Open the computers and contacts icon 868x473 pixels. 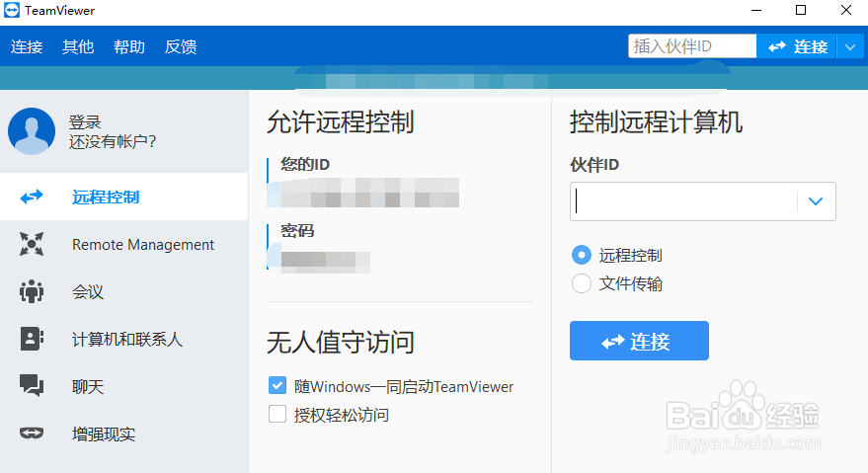point(33,340)
